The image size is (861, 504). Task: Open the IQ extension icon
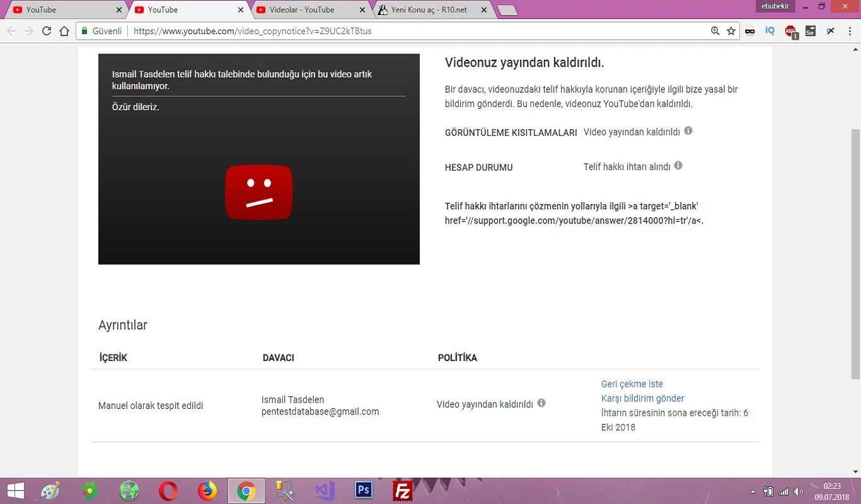[x=770, y=31]
